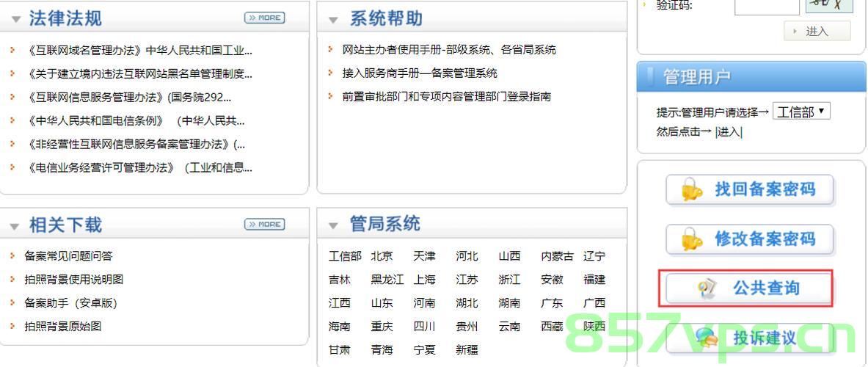Select 贵州 in 管局系统

pos(467,326)
